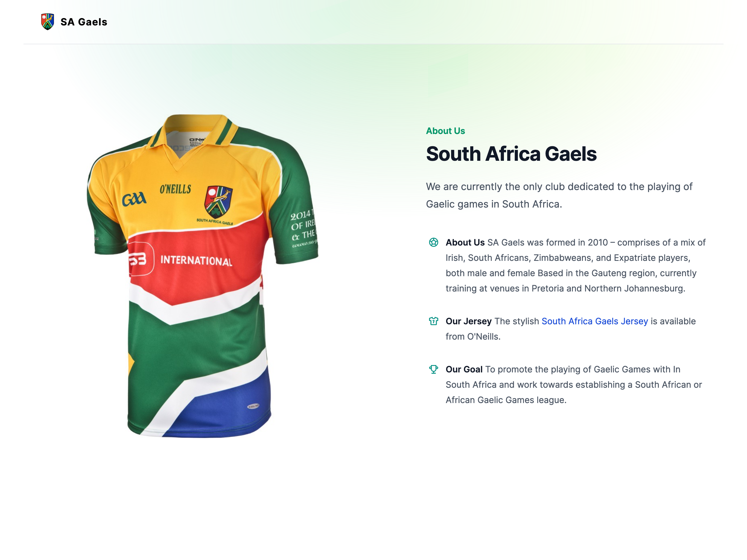Click the trophy icon beside Our Goal
This screenshot has height=560, width=747.
point(434,369)
